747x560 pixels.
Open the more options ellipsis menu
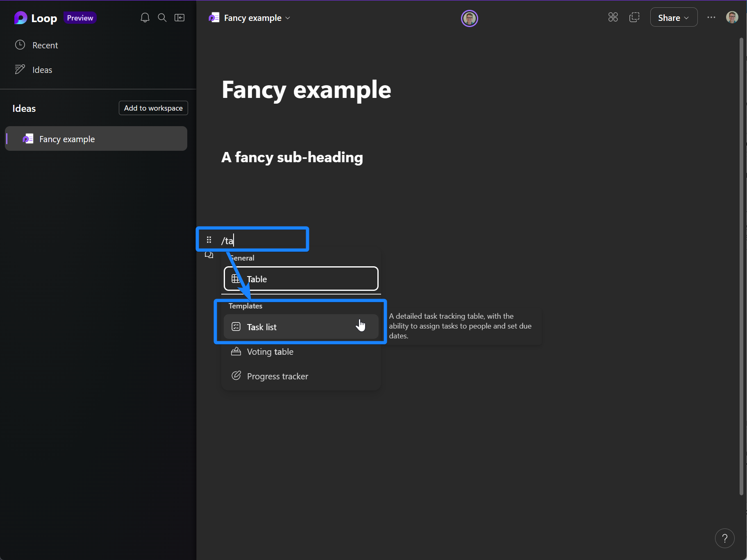[x=712, y=17]
